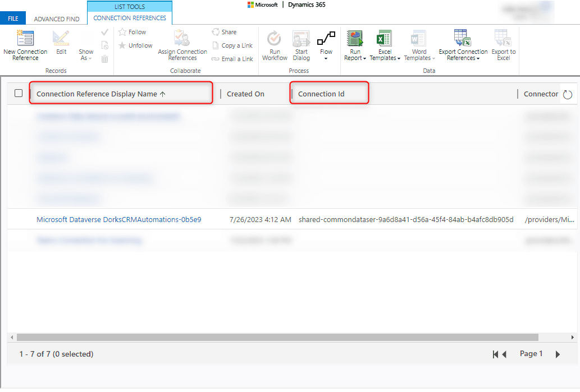This screenshot has height=392, width=580.
Task: Sort by Connection Reference Display Name column
Action: (x=101, y=94)
